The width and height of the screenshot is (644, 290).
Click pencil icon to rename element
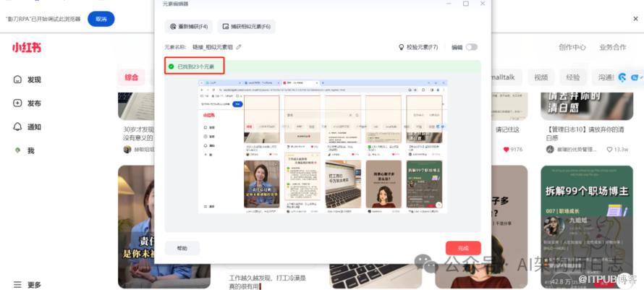click(239, 47)
